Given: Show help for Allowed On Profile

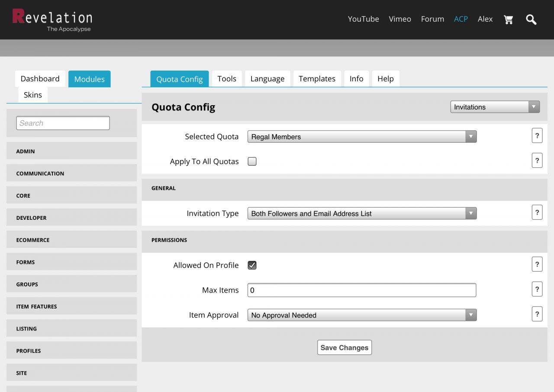Looking at the screenshot, I should point(537,264).
